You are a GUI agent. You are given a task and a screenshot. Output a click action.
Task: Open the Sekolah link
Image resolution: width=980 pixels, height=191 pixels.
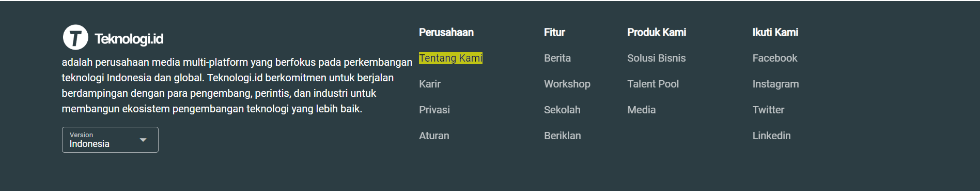pyautogui.click(x=562, y=110)
